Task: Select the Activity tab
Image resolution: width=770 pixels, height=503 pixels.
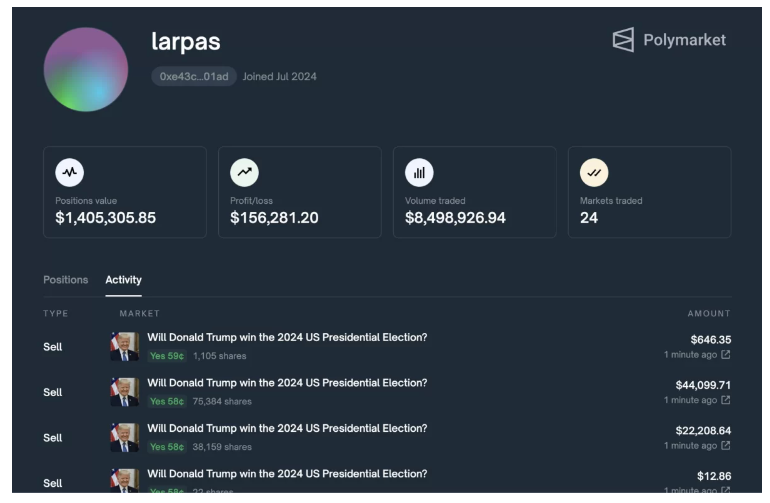Action: tap(123, 280)
